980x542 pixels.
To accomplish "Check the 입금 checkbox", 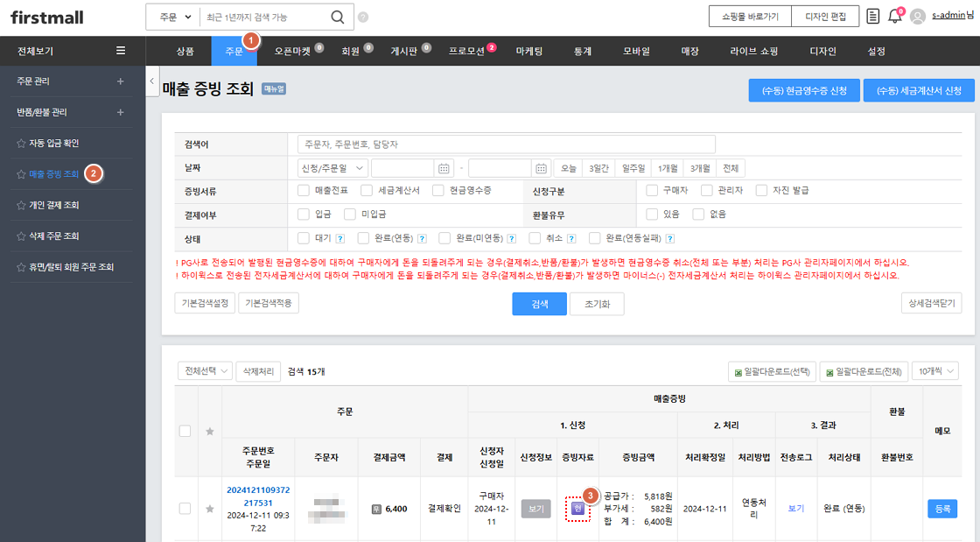I will click(x=304, y=215).
